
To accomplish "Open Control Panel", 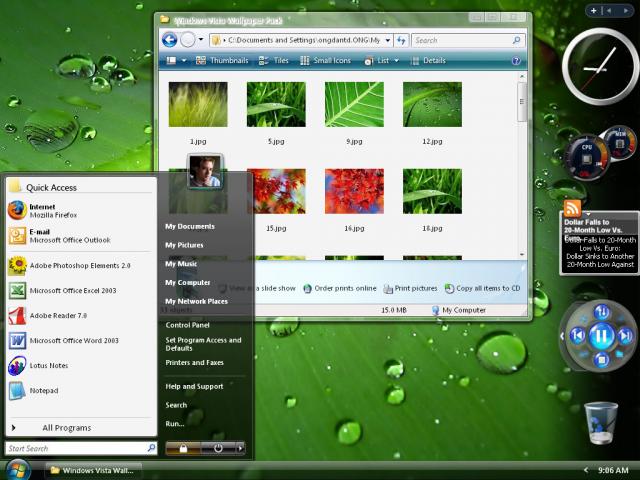I will coord(187,325).
